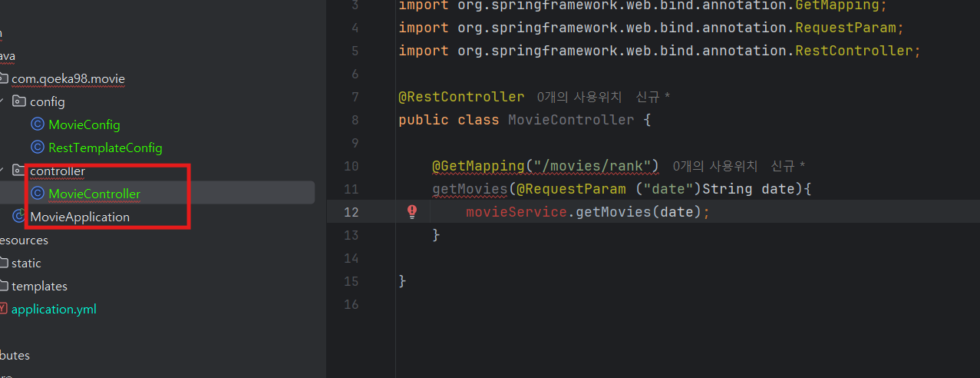Select the config package in the tree

(x=48, y=101)
